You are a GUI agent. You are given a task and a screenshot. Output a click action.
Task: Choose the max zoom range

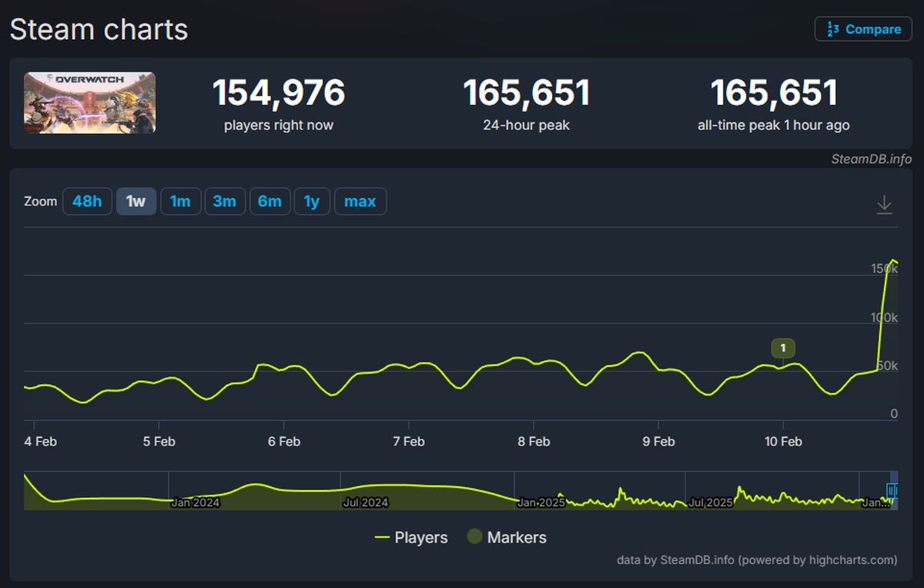tap(360, 201)
